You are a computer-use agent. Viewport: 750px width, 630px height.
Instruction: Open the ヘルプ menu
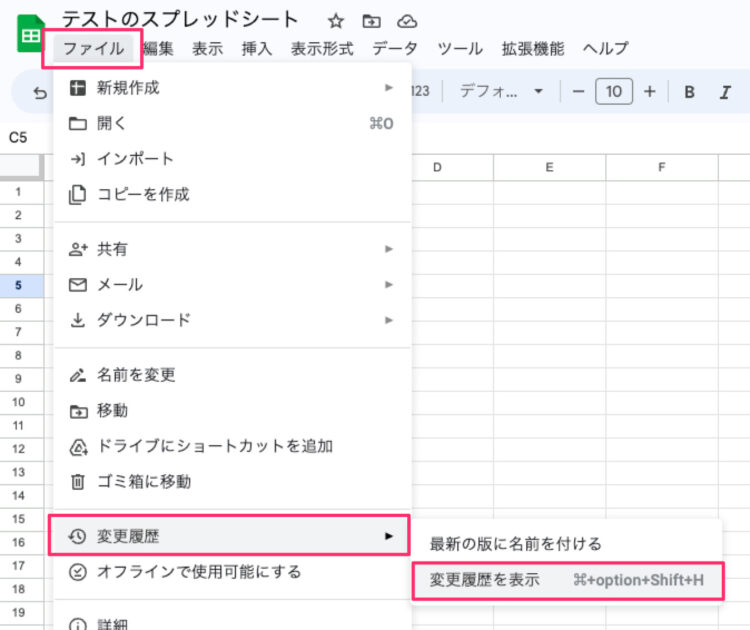(605, 48)
